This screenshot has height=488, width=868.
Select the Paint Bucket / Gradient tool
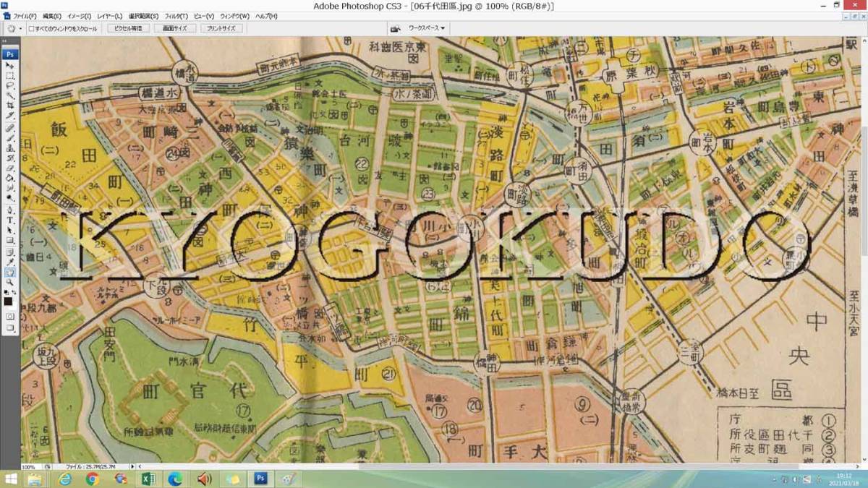(x=10, y=178)
